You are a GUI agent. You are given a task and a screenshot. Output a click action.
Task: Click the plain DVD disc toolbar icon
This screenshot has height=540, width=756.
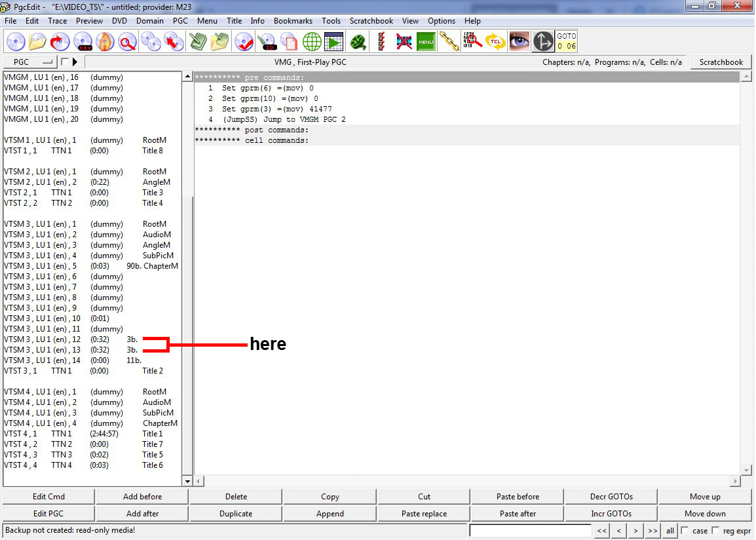pos(16,42)
